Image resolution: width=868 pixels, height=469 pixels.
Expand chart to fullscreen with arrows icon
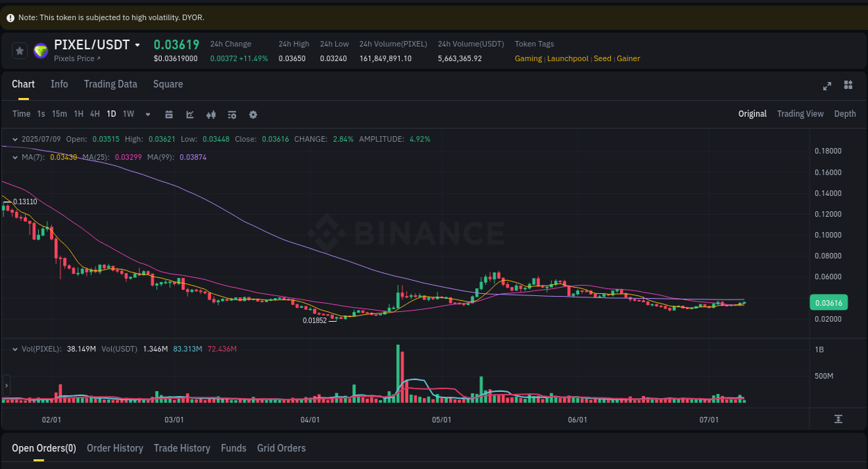[x=827, y=86]
